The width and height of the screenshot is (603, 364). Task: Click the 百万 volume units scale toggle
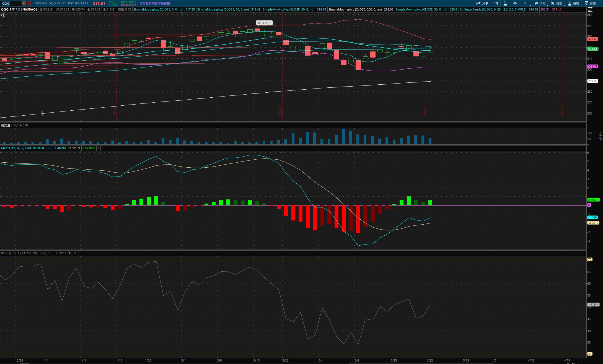601,136
